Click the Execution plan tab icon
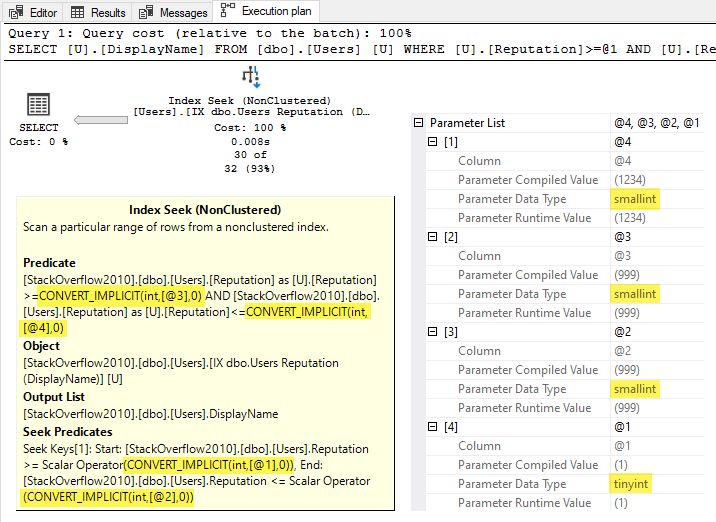 [227, 10]
